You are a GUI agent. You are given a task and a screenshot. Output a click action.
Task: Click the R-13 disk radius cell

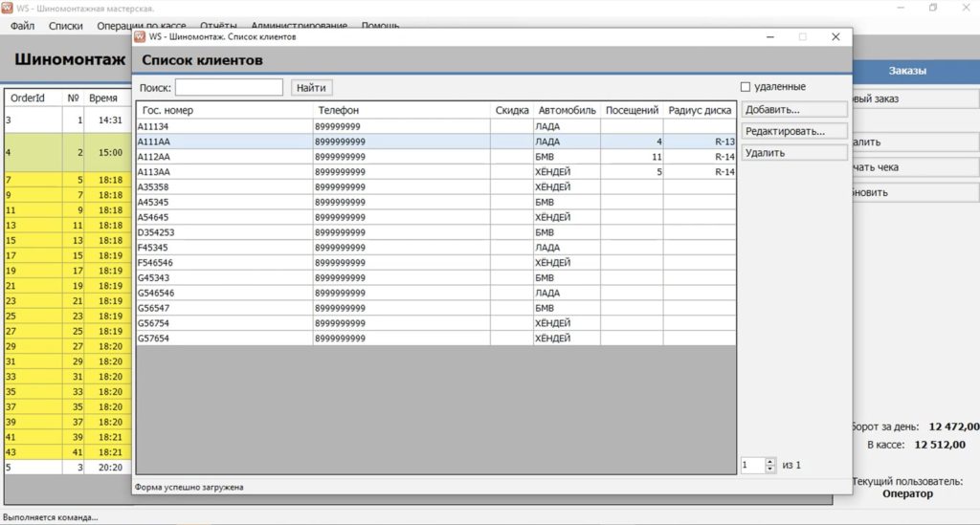(x=700, y=142)
